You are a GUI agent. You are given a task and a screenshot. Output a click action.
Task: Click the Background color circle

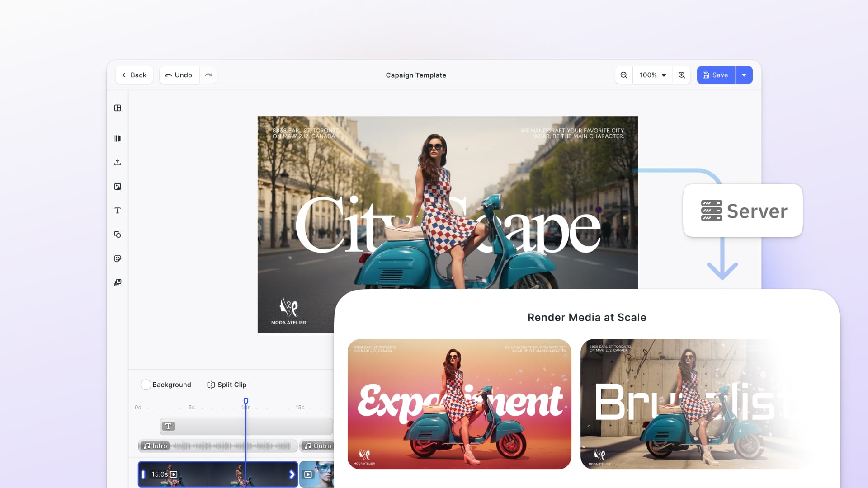[146, 385]
